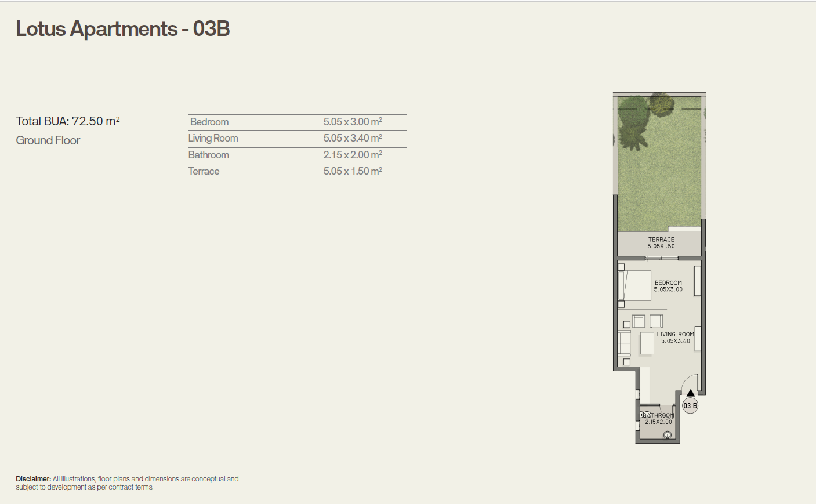816x504 pixels.
Task: Select the armchair icons in the living room
Action: point(647,321)
